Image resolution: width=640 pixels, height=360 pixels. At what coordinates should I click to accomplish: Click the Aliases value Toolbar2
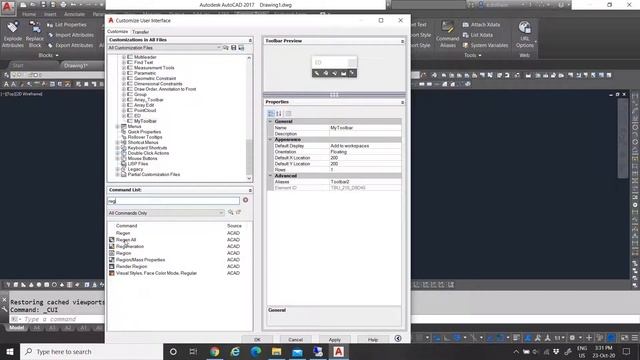(x=365, y=182)
